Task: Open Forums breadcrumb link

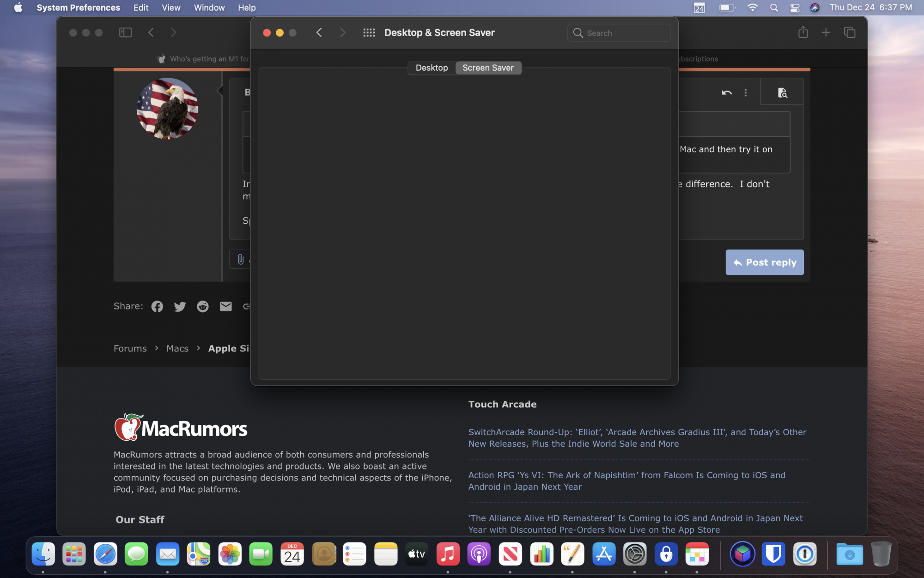Action: coord(130,348)
